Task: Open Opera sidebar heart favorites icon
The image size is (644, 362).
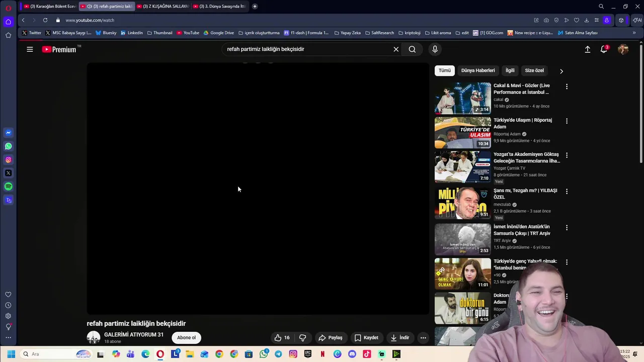Action: click(8, 295)
